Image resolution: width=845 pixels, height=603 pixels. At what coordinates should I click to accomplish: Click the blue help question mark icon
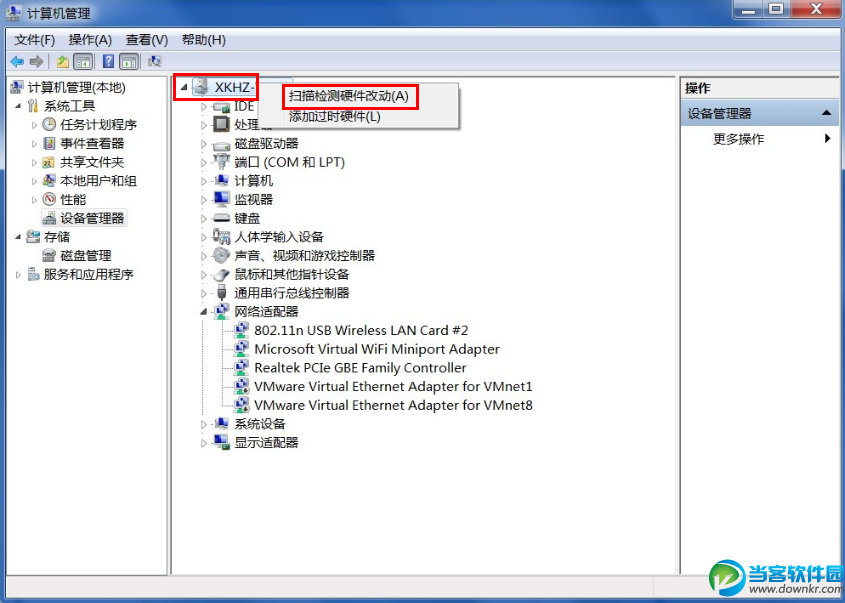point(108,61)
